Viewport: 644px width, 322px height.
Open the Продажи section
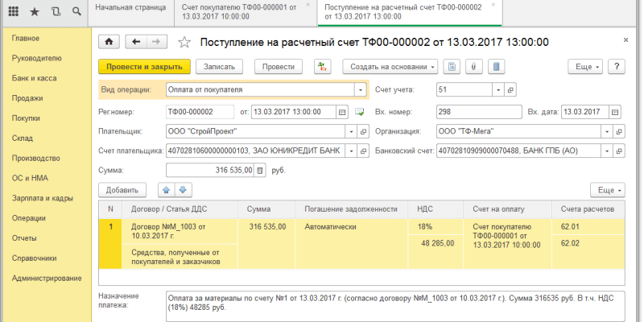(27, 98)
